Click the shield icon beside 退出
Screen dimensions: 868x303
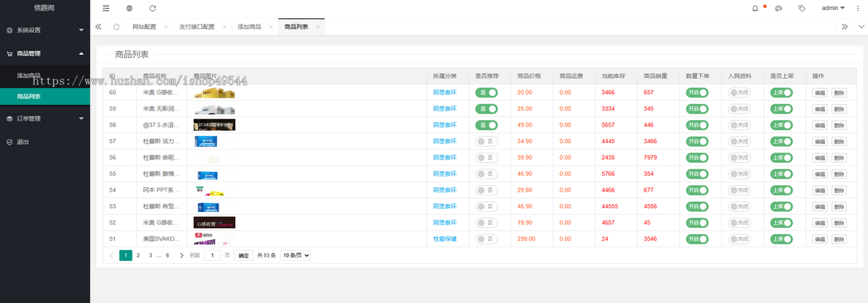pyautogui.click(x=9, y=142)
